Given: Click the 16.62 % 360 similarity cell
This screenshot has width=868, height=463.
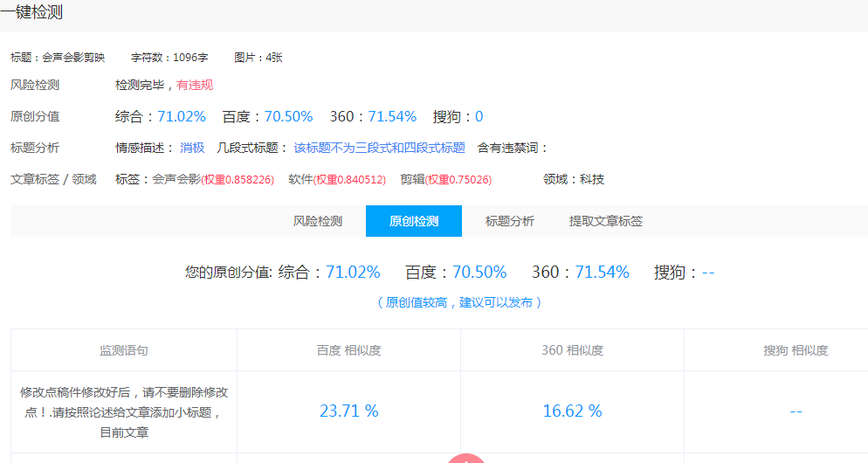Looking at the screenshot, I should click(572, 411).
